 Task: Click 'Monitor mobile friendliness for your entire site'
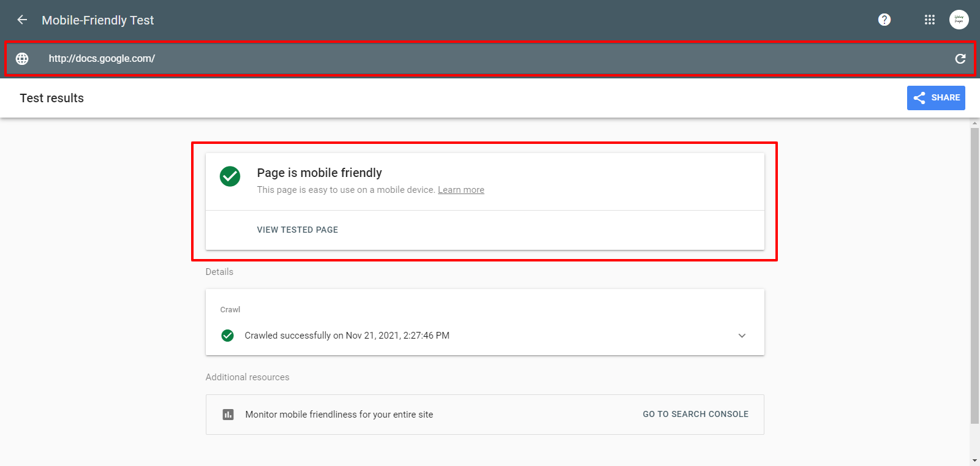coord(339,415)
